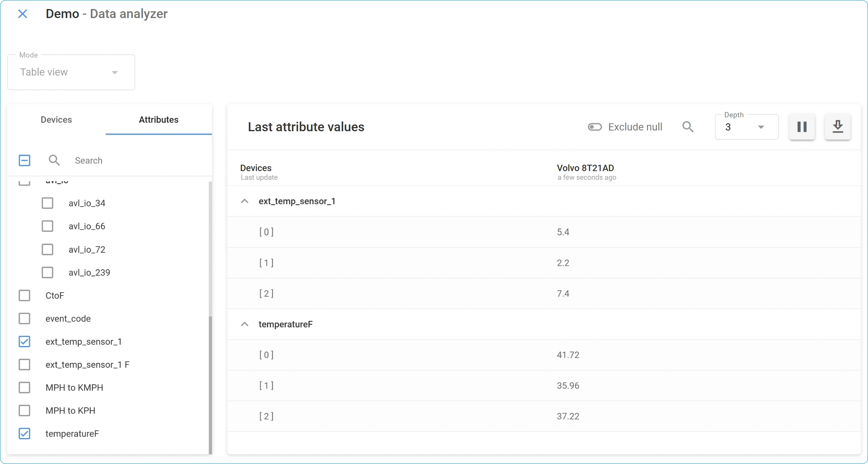Click the search magnifier in the attributes sidebar
This screenshot has height=464, width=868.
54,160
